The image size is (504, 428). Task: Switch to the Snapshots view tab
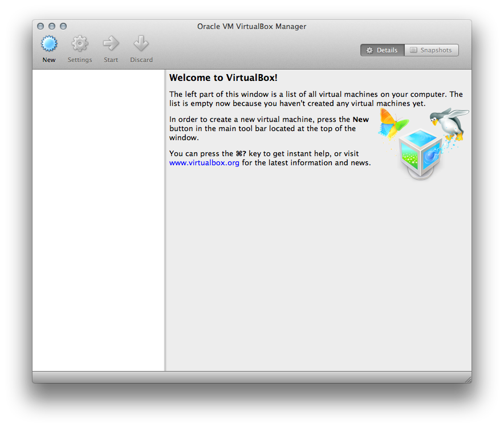pyautogui.click(x=432, y=50)
